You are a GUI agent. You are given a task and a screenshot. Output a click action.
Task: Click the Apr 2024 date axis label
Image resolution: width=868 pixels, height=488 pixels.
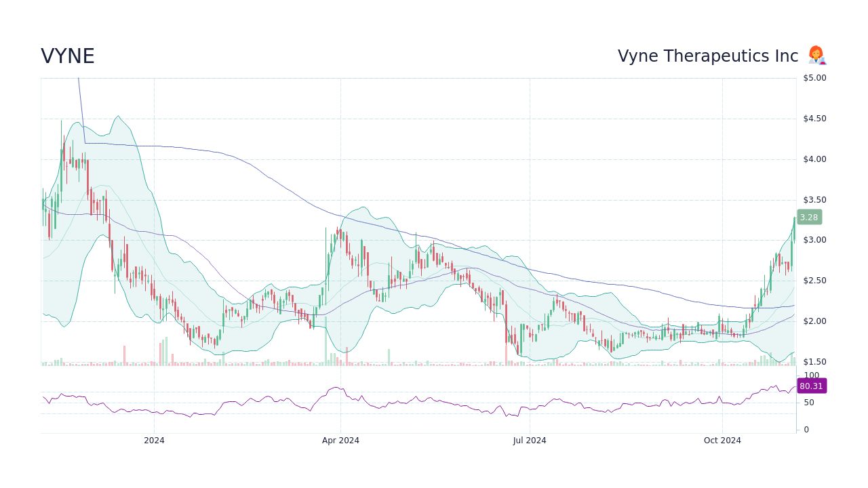(340, 441)
